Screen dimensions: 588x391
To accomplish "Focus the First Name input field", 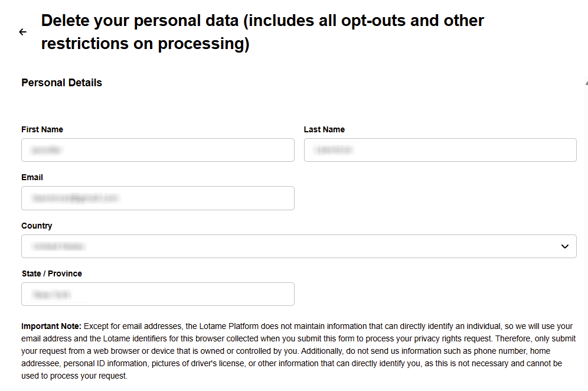I will click(158, 150).
